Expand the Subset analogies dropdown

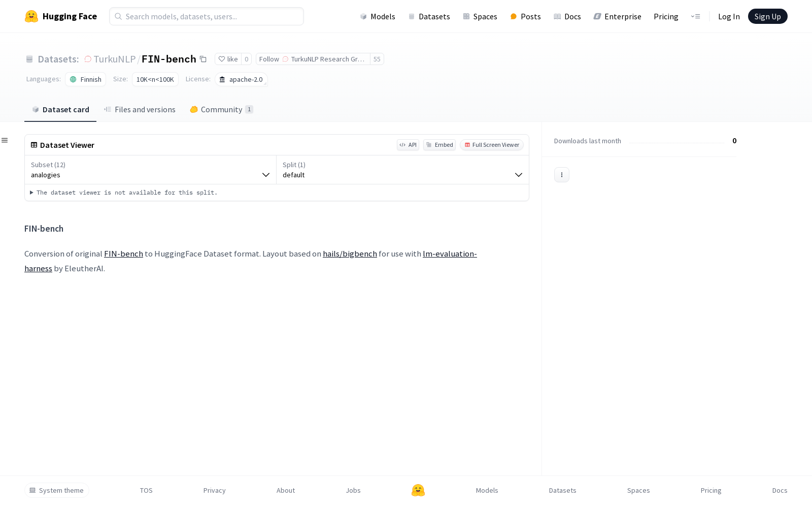[x=150, y=170]
